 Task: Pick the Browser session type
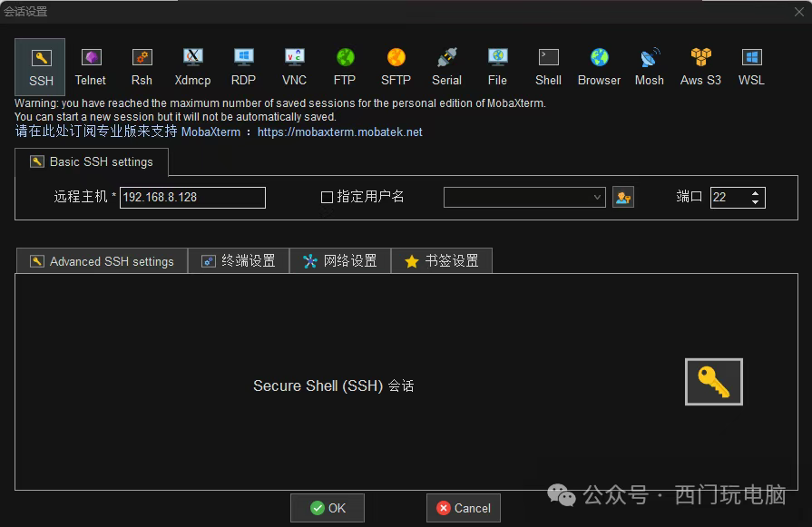(599, 67)
